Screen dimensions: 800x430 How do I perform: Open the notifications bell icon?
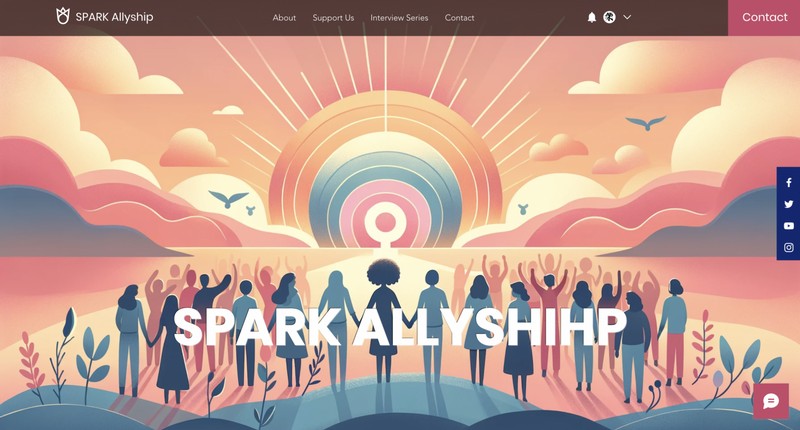click(x=592, y=17)
